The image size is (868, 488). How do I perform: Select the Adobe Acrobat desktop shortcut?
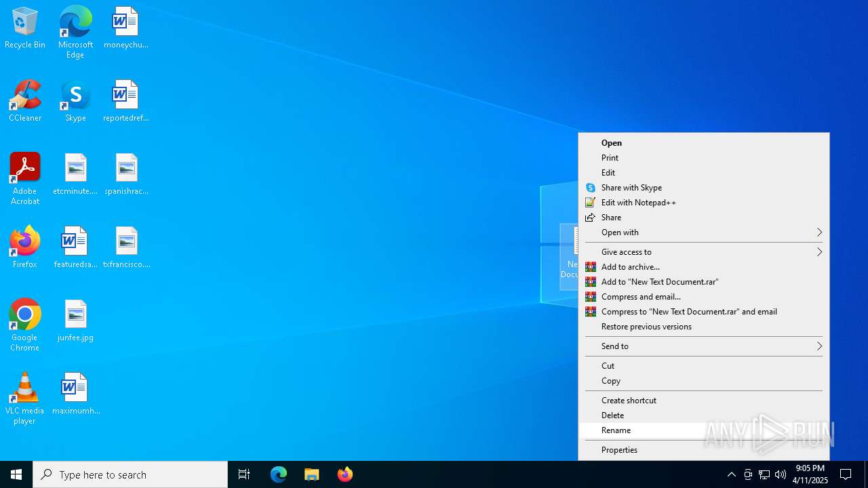(x=25, y=179)
